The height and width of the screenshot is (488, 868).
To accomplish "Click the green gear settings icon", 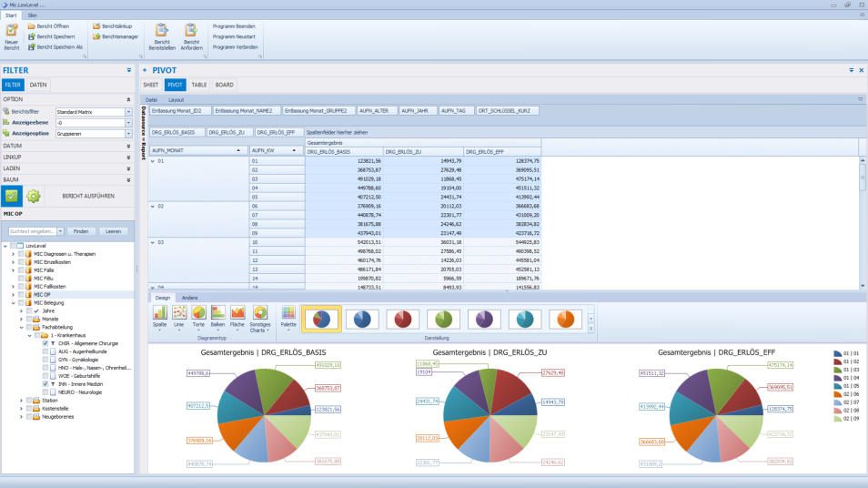I will (x=33, y=195).
